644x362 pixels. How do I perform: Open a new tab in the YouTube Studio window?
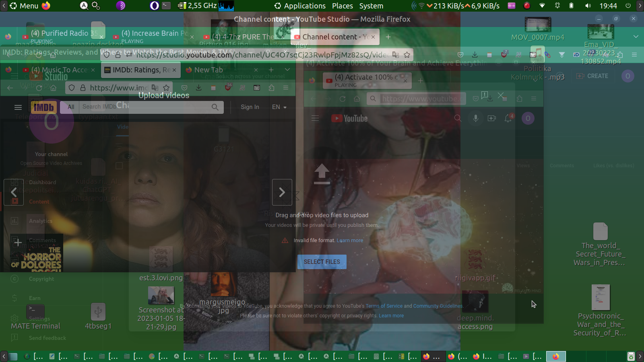coord(388,37)
